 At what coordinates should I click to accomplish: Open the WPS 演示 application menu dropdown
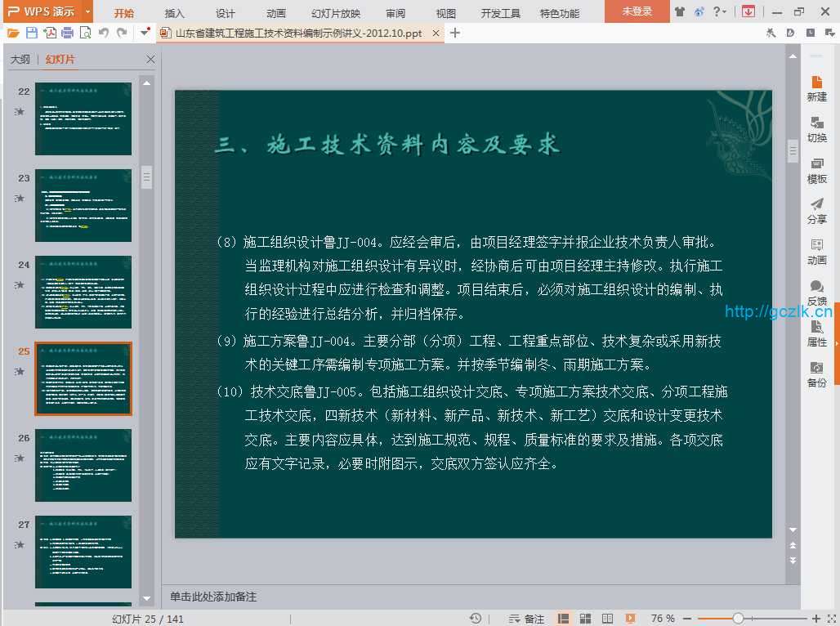(87, 11)
